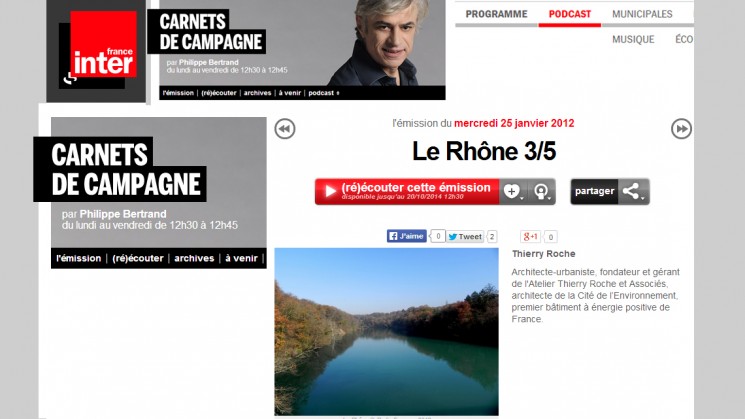This screenshot has width=745, height=419.
Task: Open the PROGRAMME tab
Action: tap(496, 14)
